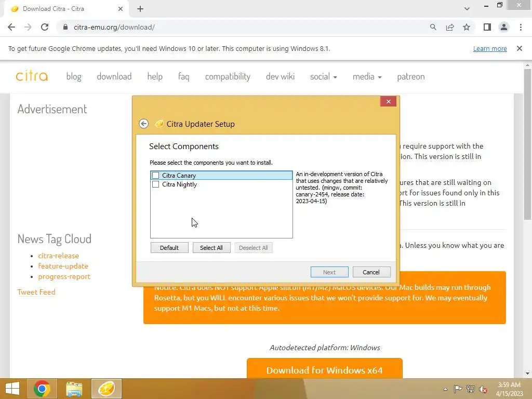The height and width of the screenshot is (399, 532).
Task: Click the Learn more link
Action: click(x=490, y=48)
